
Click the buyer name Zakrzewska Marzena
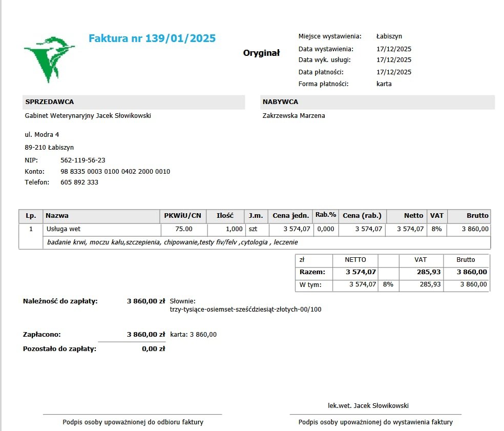pyautogui.click(x=294, y=116)
